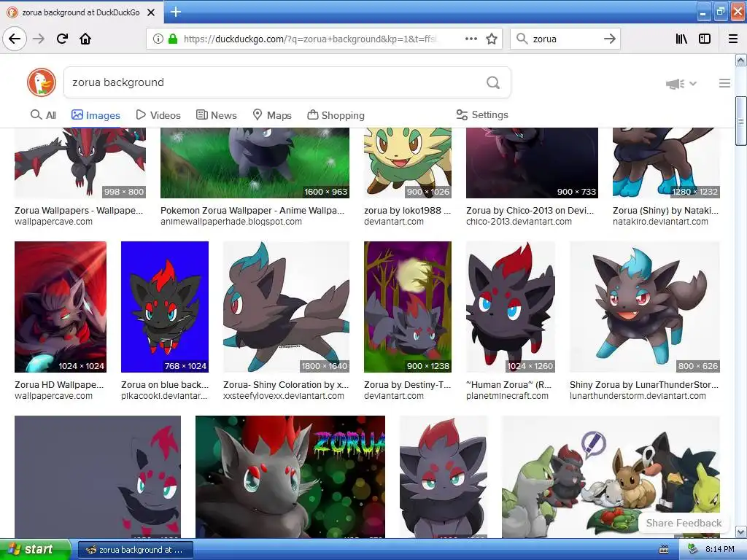The height and width of the screenshot is (560, 747).
Task: Open the Zorua with Eevee group image
Action: point(611,477)
